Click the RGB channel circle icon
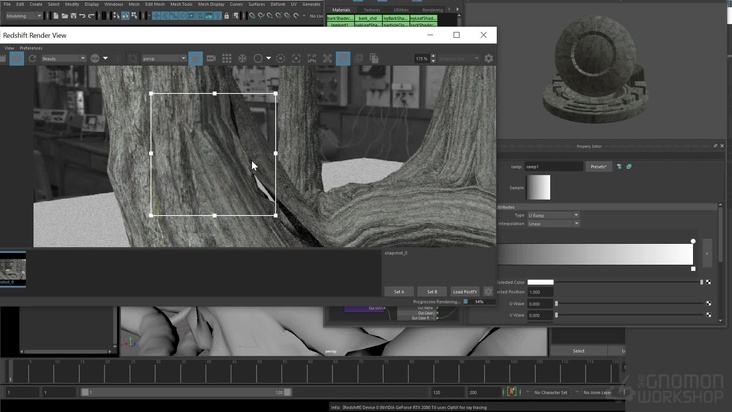Screen dimensions: 732x412 point(95,58)
